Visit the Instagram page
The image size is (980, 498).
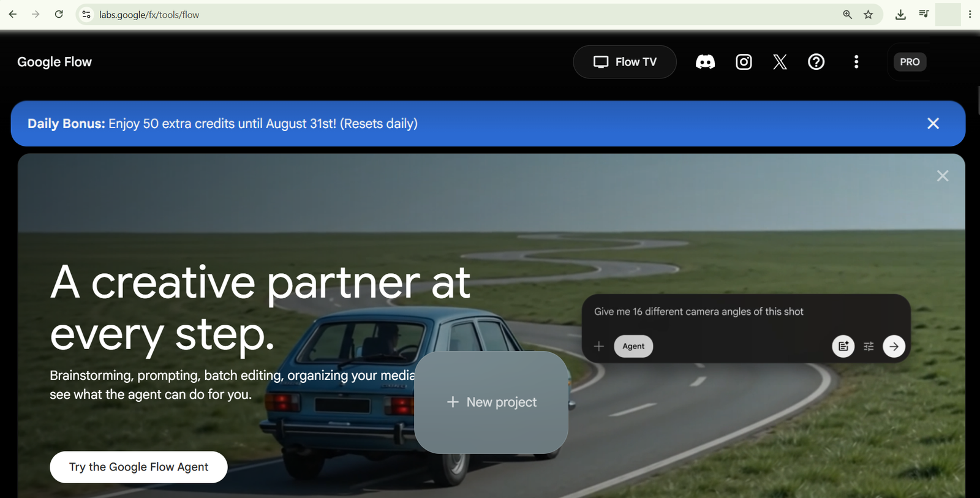pos(744,62)
